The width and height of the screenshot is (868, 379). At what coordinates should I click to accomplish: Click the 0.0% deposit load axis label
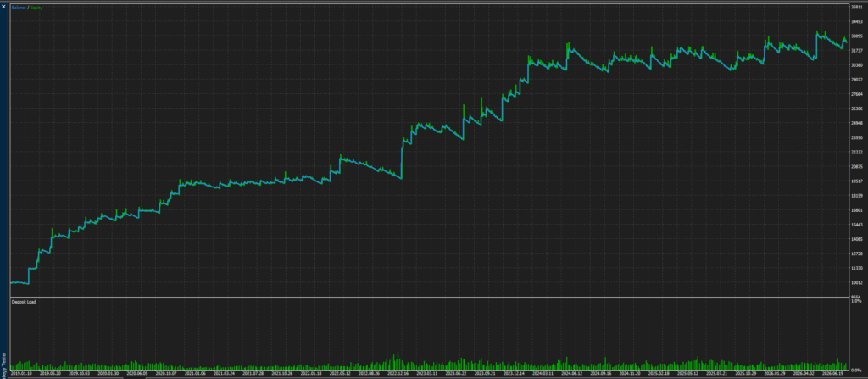click(856, 371)
